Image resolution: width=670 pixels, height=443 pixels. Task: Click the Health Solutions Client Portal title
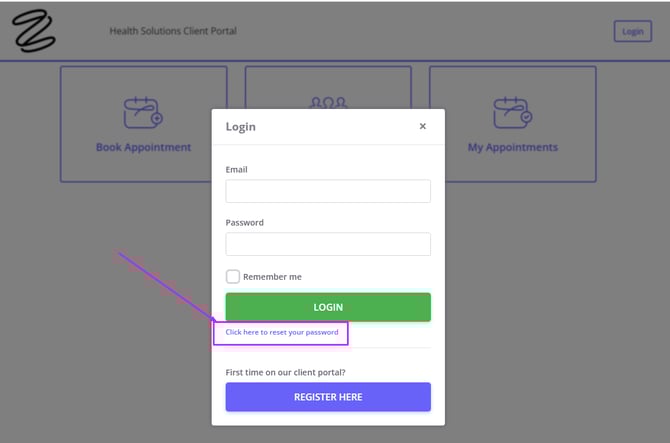click(173, 31)
